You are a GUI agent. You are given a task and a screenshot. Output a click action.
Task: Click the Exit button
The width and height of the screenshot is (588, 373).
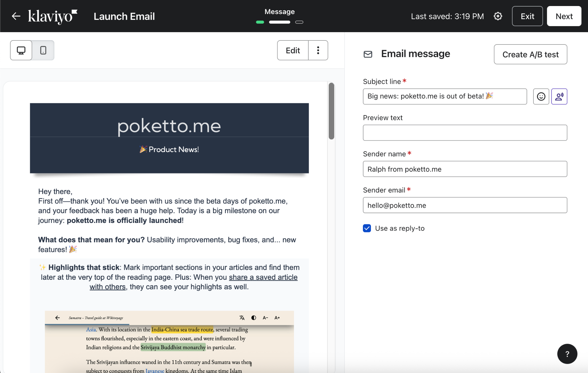point(527,16)
